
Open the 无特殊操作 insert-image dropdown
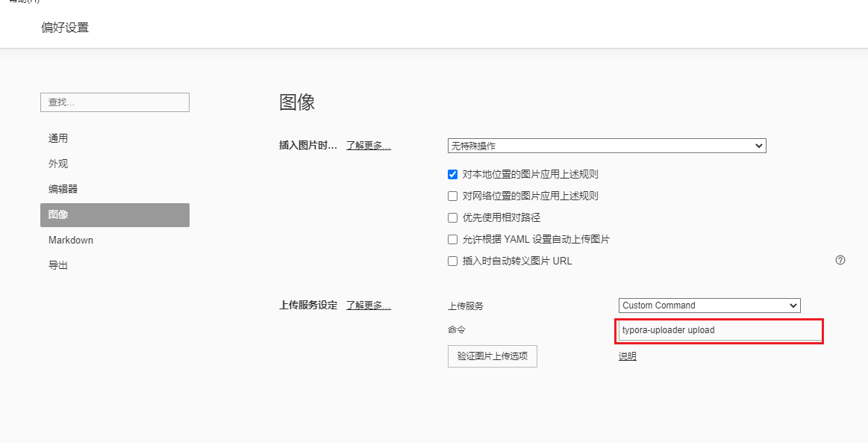tap(607, 146)
